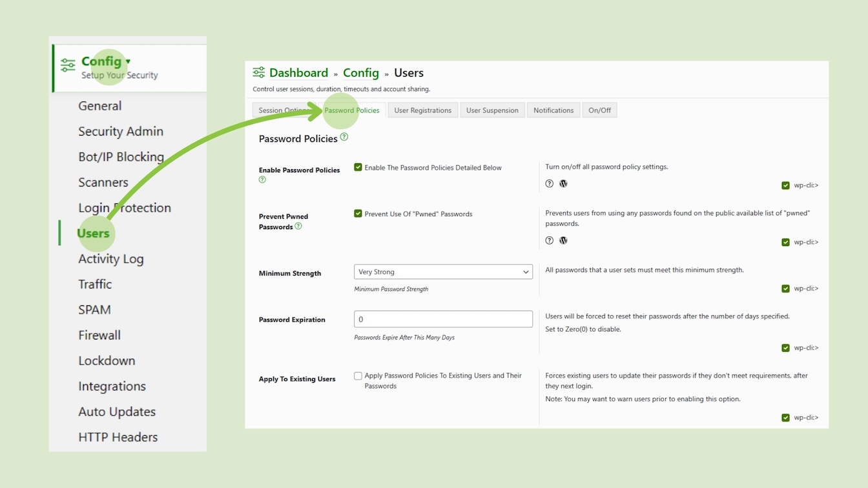Image resolution: width=868 pixels, height=488 pixels.
Task: Click the WordPress icon in the Prevent Pwned Passwords row
Action: tap(563, 239)
